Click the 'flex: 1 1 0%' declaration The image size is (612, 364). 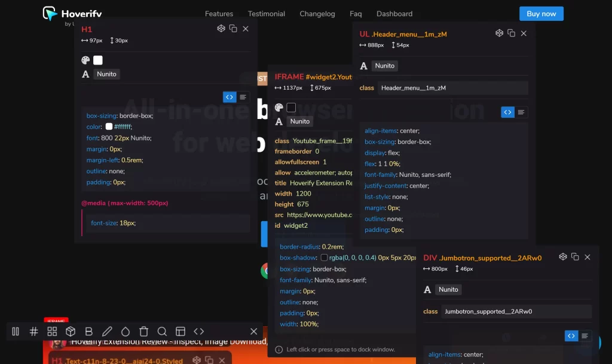pyautogui.click(x=382, y=164)
